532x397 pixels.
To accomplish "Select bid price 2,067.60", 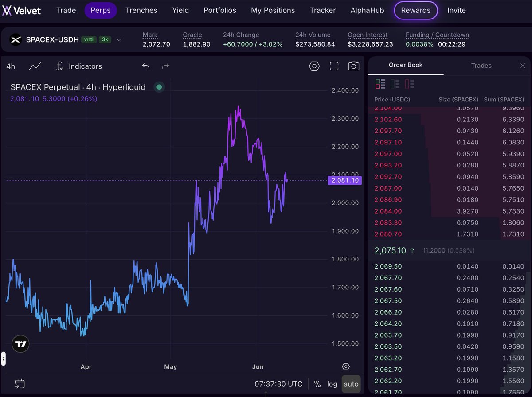I will tap(388, 289).
